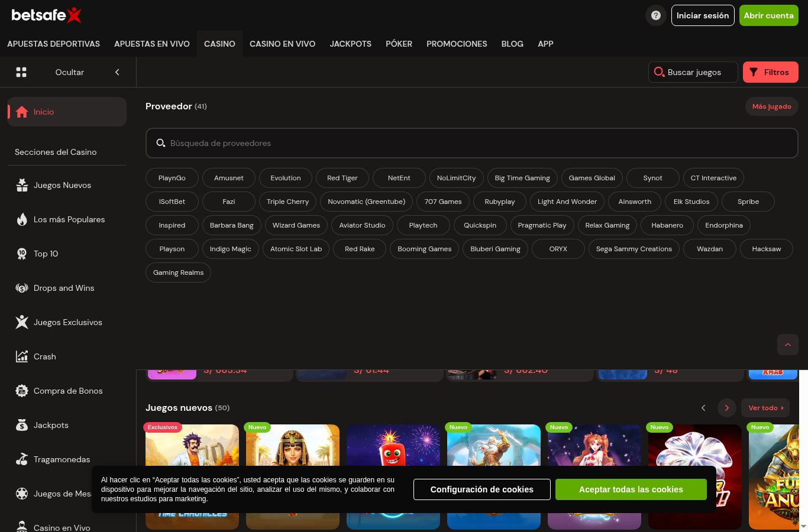Toggle Evolution provider filter
This screenshot has width=808, height=532.
(286, 178)
